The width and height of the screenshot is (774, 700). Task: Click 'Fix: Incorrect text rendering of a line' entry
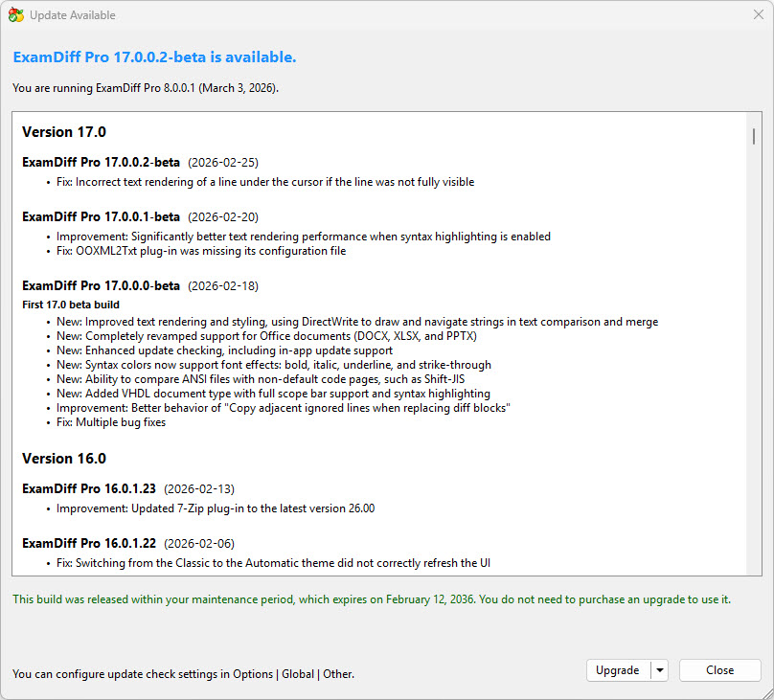265,182
